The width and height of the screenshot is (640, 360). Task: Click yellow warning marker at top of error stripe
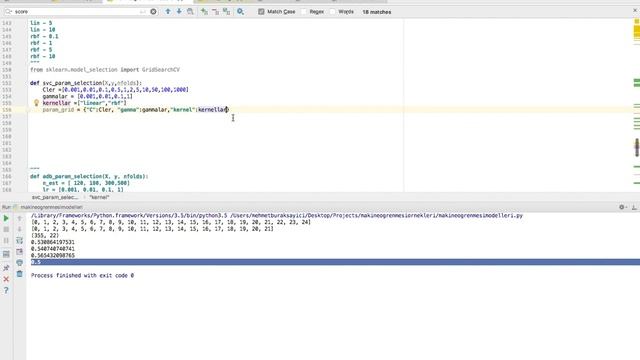[x=637, y=21]
